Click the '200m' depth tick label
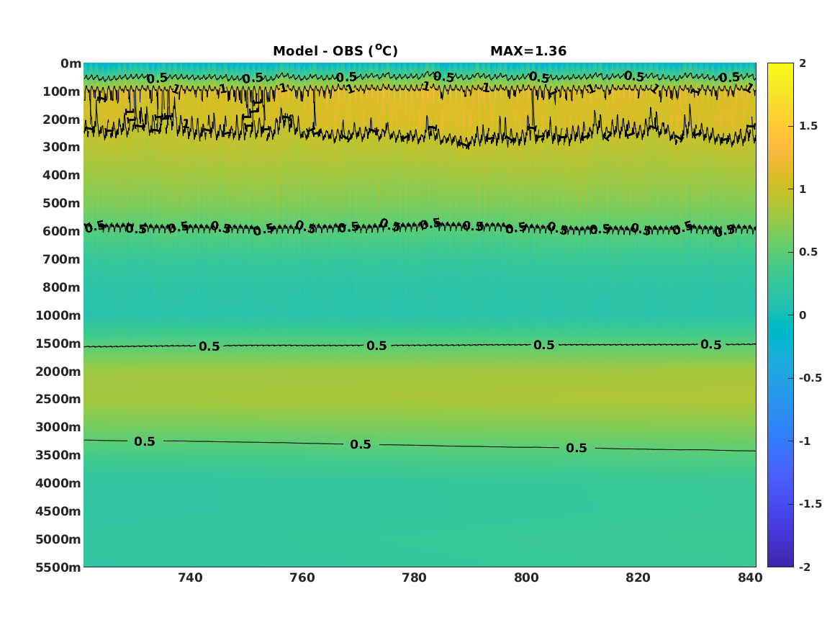 (x=62, y=120)
